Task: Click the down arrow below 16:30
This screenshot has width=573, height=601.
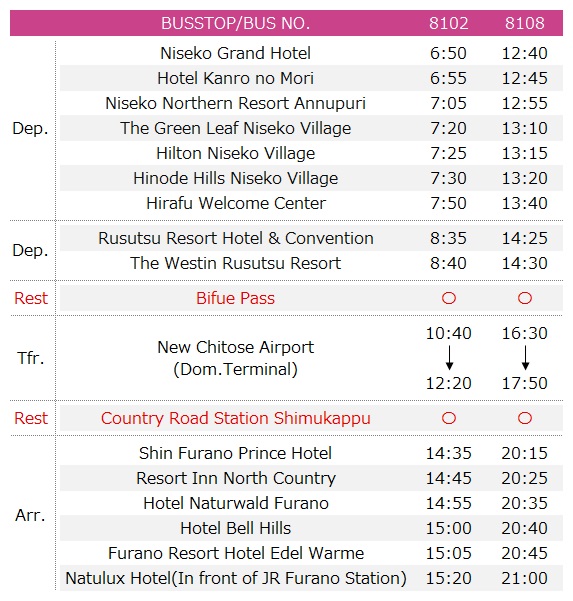Action: point(525,358)
